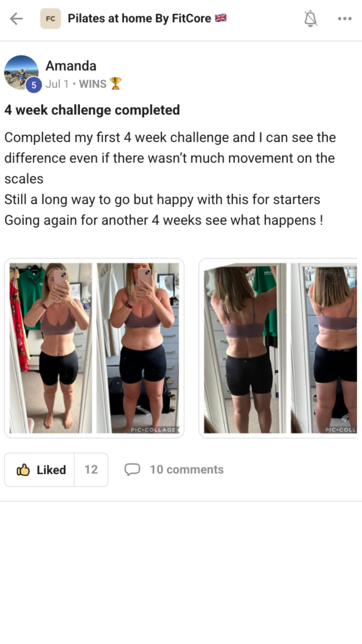Tap the speech bubble comment icon
The height and width of the screenshot is (644, 362).
point(132,470)
